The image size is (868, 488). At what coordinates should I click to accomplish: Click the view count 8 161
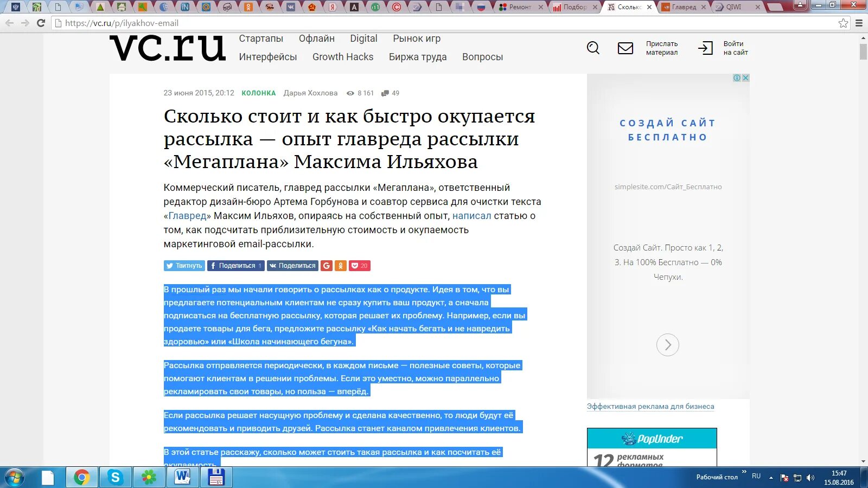click(360, 93)
